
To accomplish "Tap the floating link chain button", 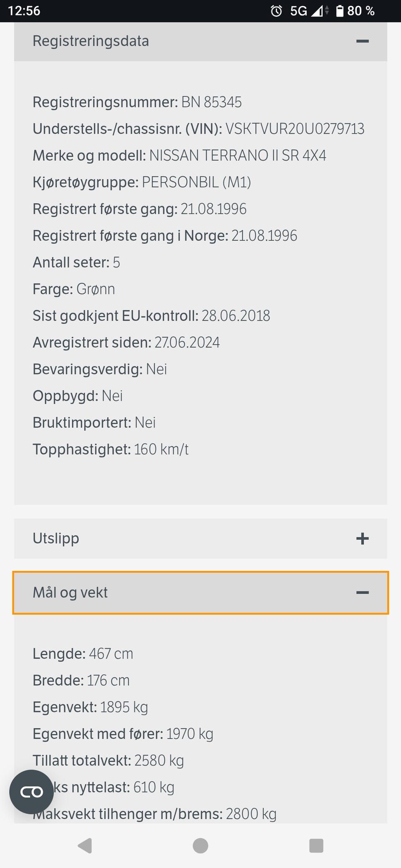I will tap(32, 792).
